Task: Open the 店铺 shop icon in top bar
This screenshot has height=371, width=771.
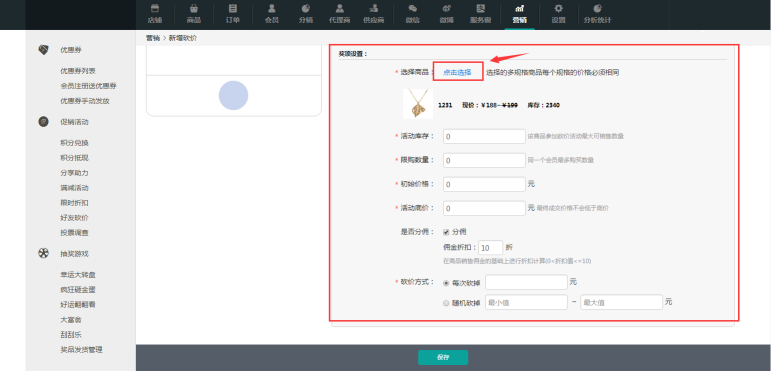Action: (155, 8)
